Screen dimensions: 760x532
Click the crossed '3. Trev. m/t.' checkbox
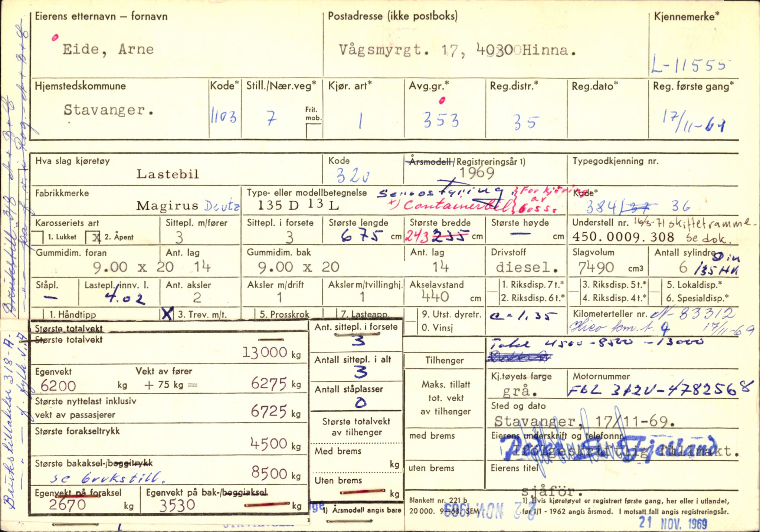coord(167,314)
